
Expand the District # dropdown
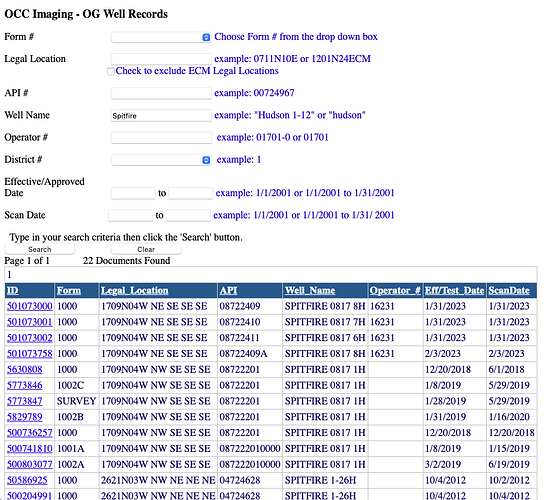pos(161,160)
